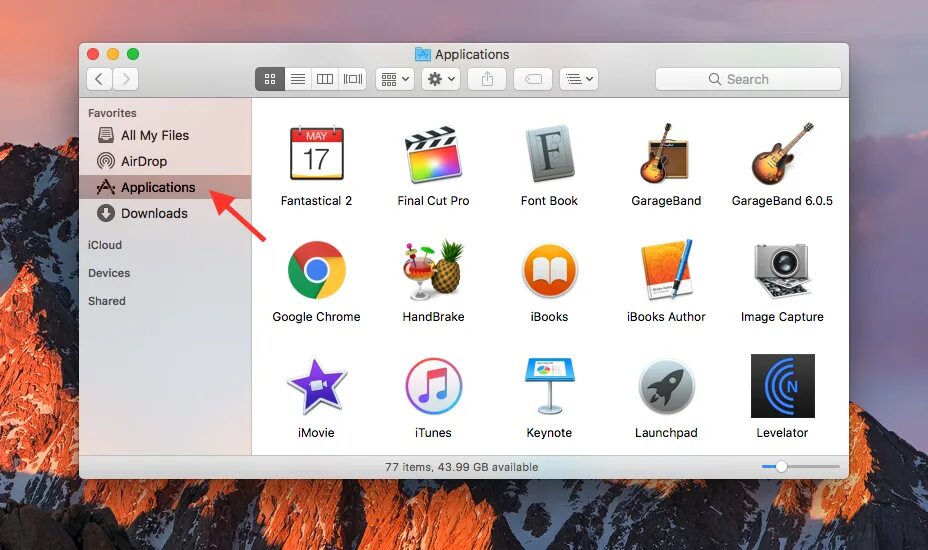Expand the Shared sidebar section
This screenshot has width=928, height=550.
(x=107, y=301)
